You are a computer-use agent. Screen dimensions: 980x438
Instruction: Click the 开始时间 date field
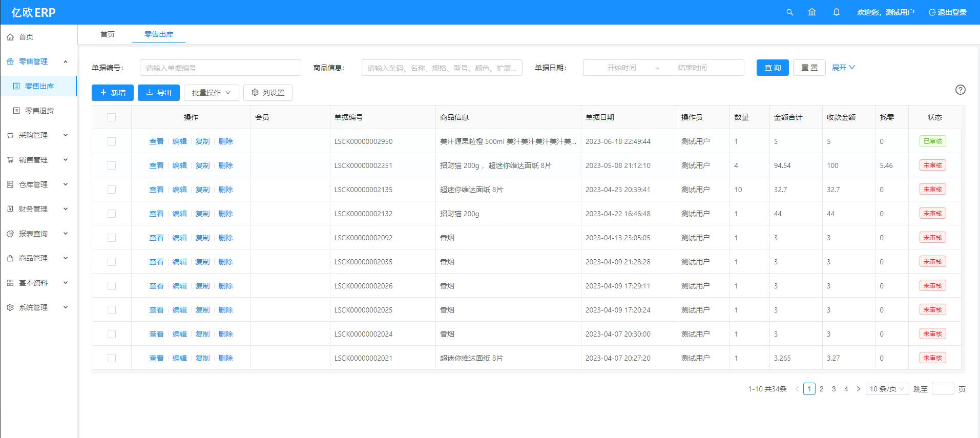click(x=621, y=68)
